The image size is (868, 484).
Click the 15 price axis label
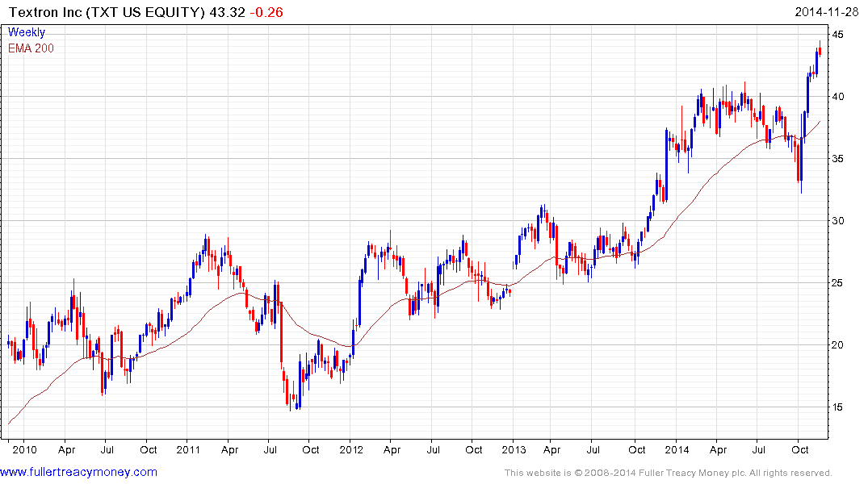[x=838, y=407]
